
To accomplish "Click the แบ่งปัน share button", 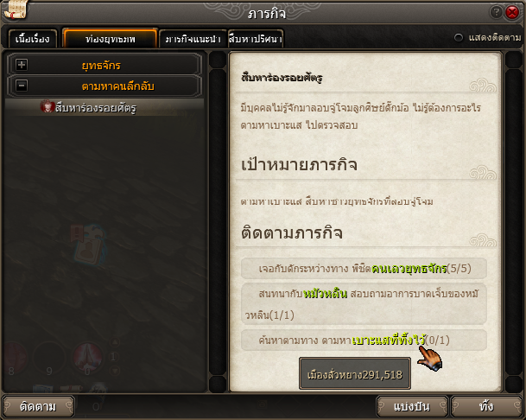I will point(412,406).
